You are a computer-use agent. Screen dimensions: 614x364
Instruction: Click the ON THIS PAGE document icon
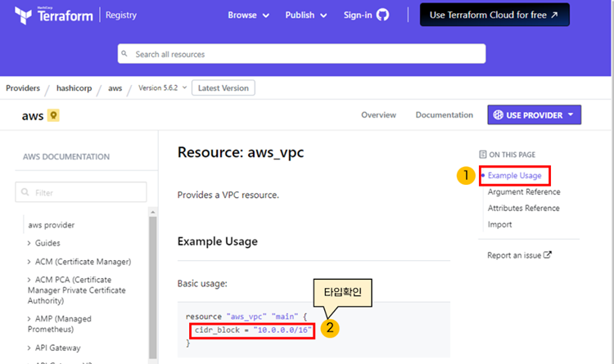click(x=483, y=155)
